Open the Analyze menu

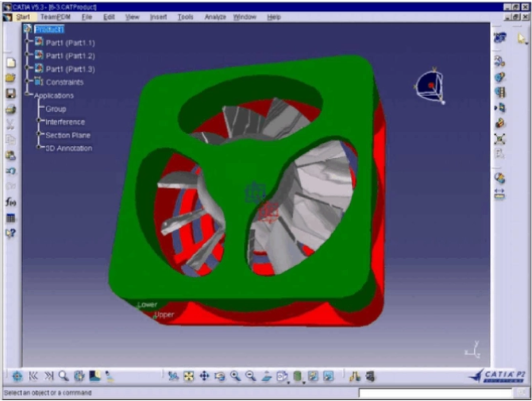pos(215,17)
